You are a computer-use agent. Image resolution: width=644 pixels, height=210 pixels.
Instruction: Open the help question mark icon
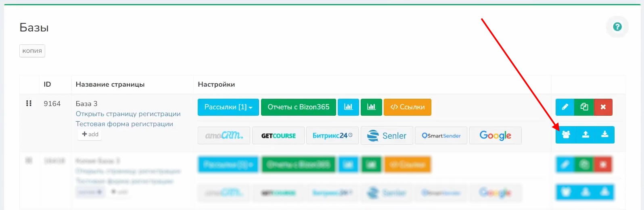[617, 27]
